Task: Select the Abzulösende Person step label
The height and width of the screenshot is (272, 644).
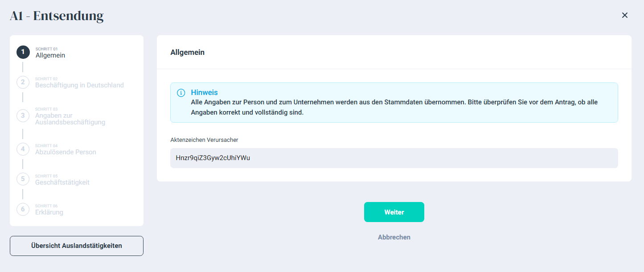Action: coord(66,152)
